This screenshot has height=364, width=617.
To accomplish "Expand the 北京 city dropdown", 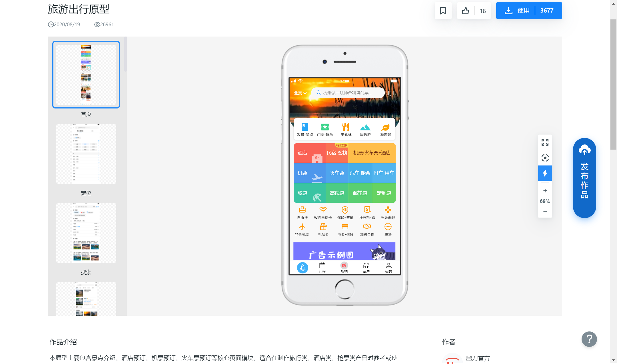I will pyautogui.click(x=300, y=93).
